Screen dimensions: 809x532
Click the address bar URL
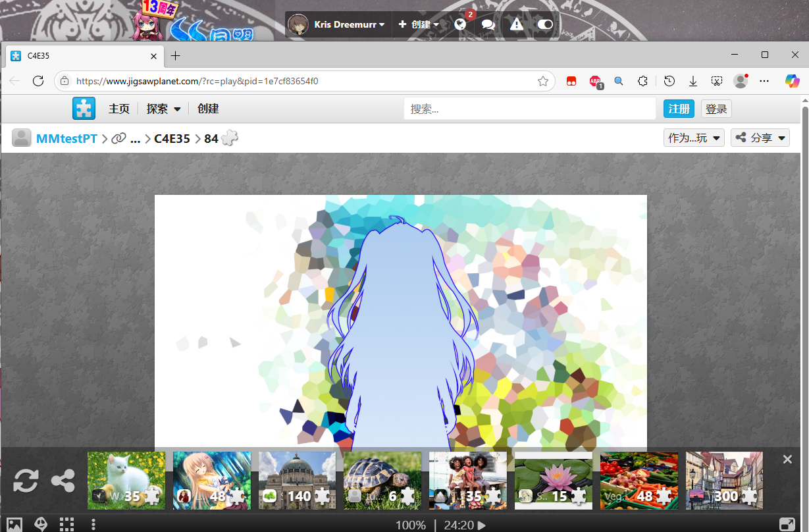click(x=197, y=81)
